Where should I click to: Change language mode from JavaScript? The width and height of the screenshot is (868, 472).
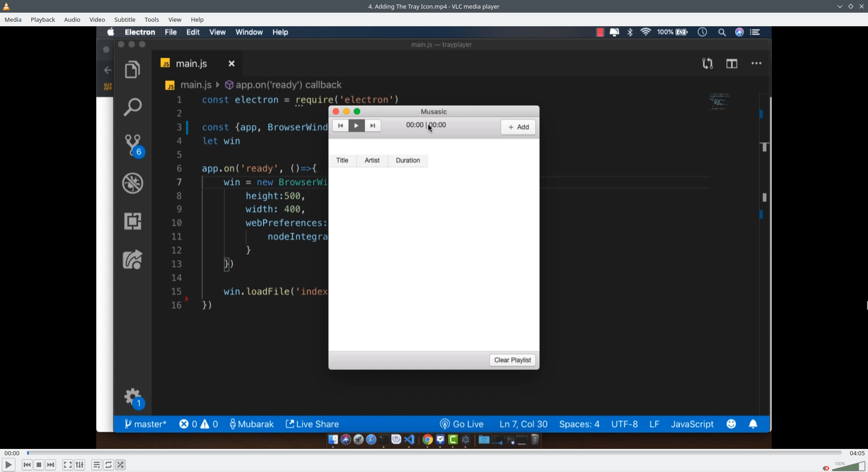click(x=692, y=424)
